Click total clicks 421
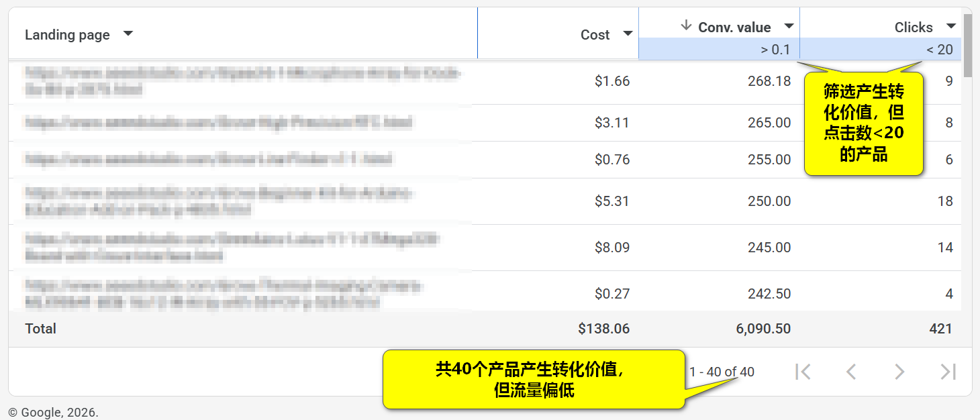The width and height of the screenshot is (980, 420). [941, 329]
